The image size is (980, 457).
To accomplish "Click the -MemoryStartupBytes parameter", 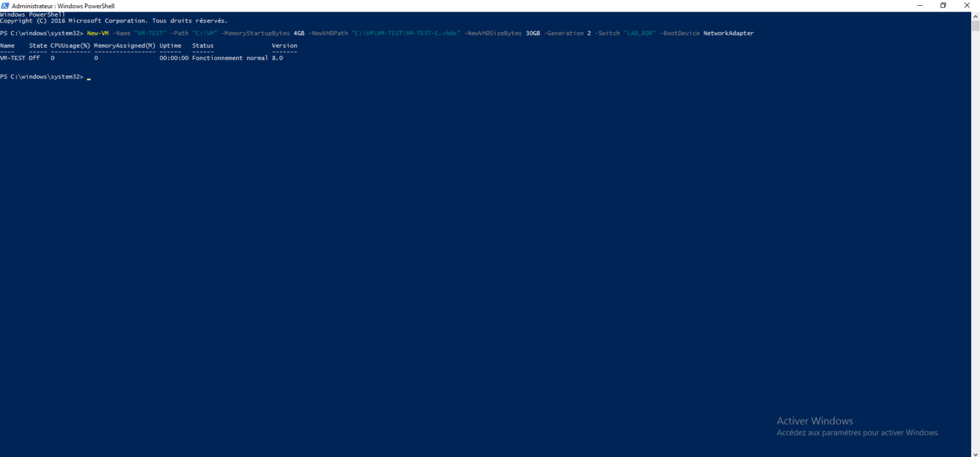I will coord(255,33).
